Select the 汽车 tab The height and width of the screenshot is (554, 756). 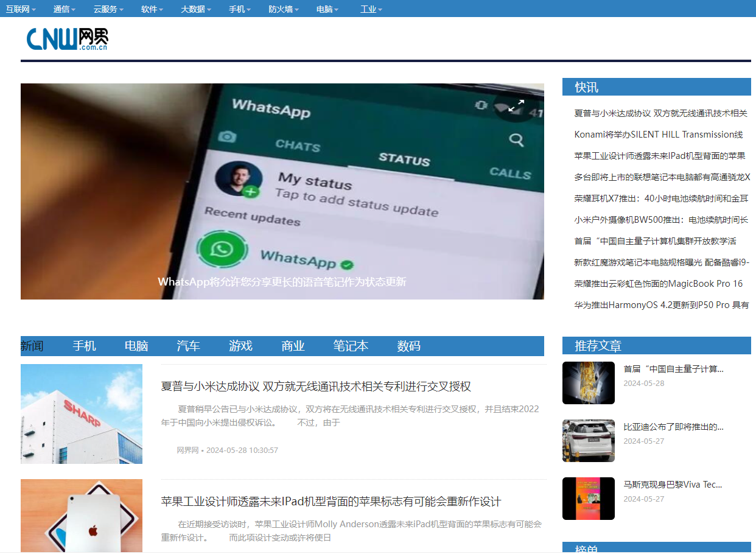(188, 346)
